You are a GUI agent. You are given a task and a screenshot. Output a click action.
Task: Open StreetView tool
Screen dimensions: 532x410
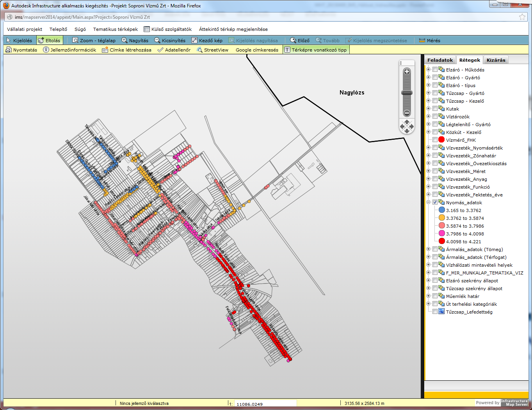click(x=213, y=50)
